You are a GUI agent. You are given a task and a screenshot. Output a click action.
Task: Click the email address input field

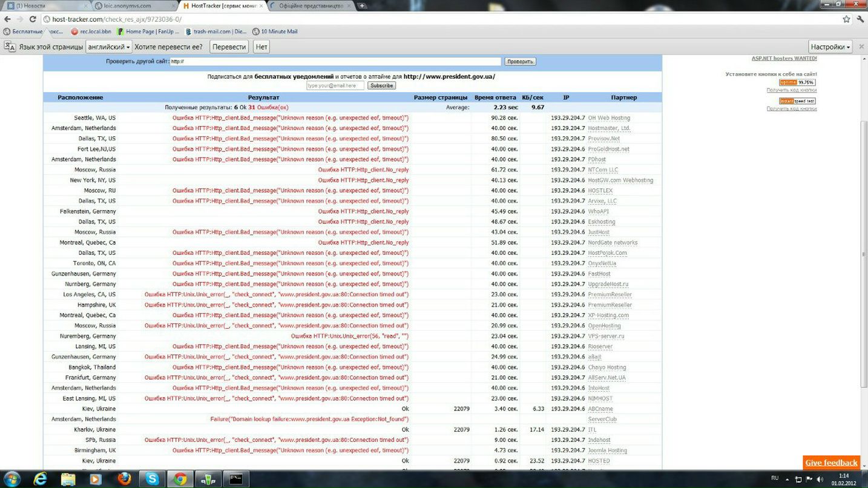(335, 85)
